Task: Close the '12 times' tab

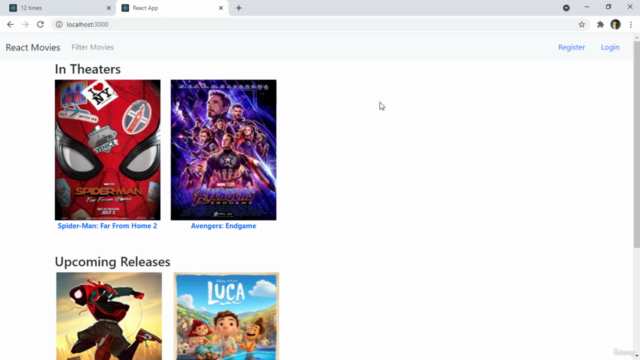Action: (x=109, y=8)
